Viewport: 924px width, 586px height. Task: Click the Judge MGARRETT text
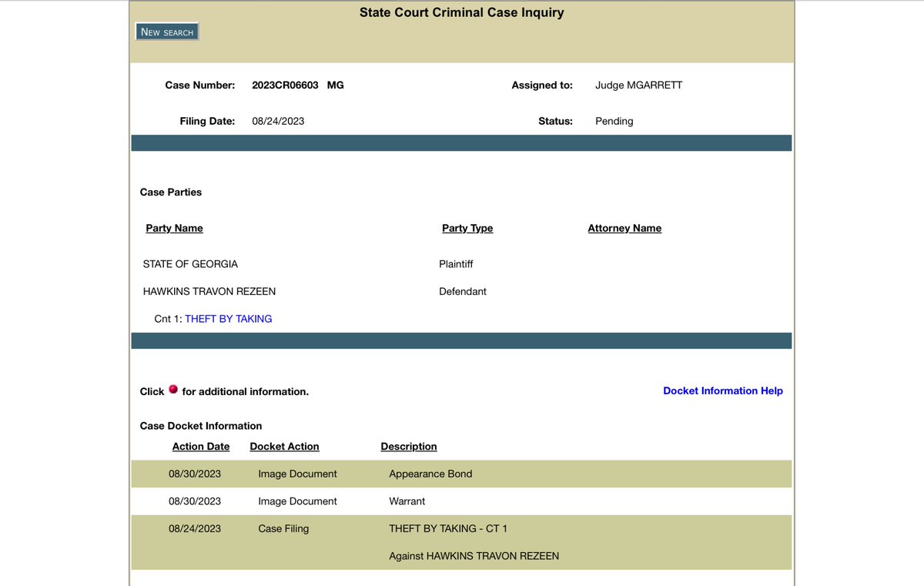click(639, 85)
